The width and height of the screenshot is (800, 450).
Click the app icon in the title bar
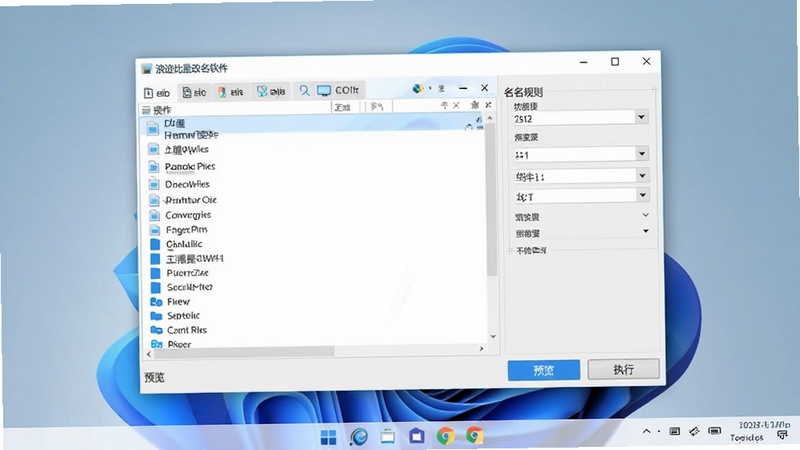click(147, 68)
